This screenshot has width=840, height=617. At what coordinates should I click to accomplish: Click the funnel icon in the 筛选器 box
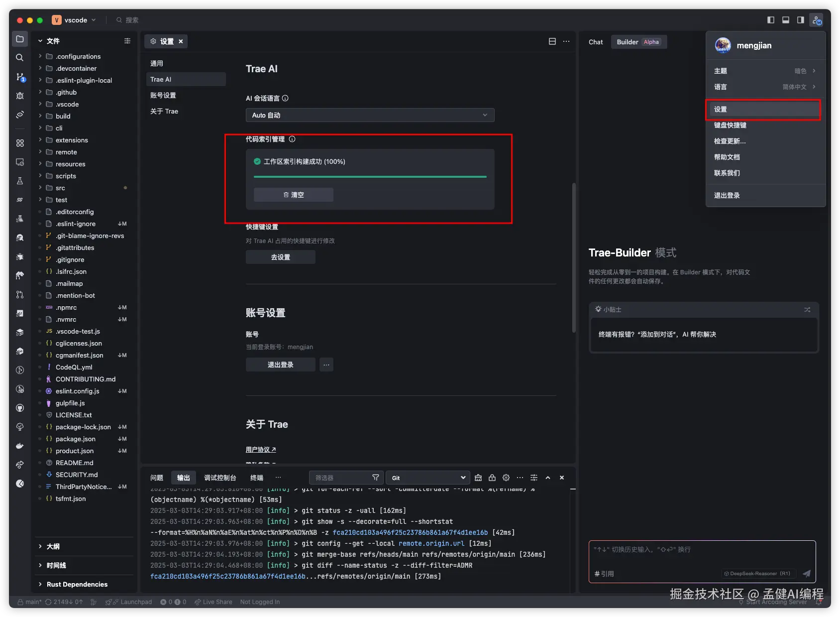(x=376, y=478)
